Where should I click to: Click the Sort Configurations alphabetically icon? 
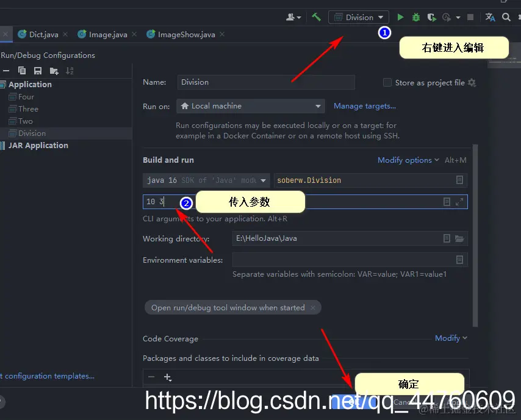point(69,70)
